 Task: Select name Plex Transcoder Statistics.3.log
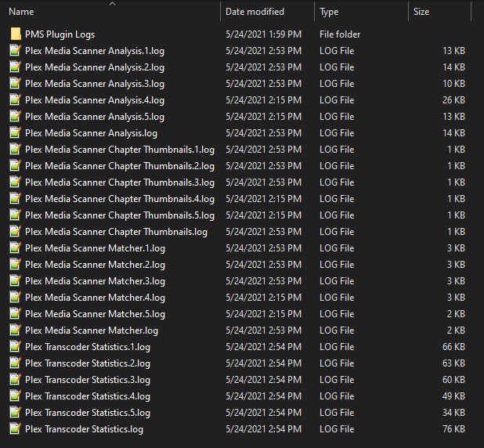point(88,380)
